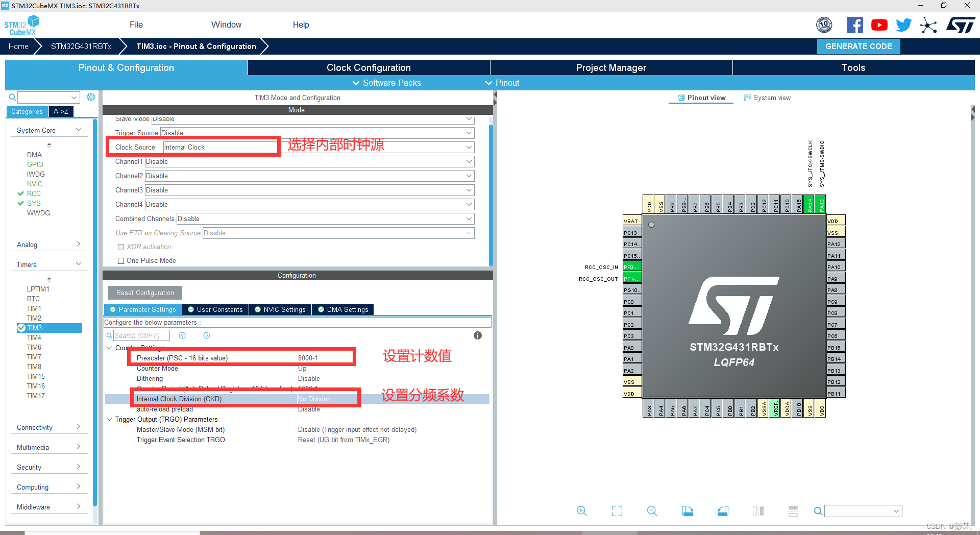Open the NVIC Settings tab
Viewport: 980px width, 535px height.
point(280,310)
